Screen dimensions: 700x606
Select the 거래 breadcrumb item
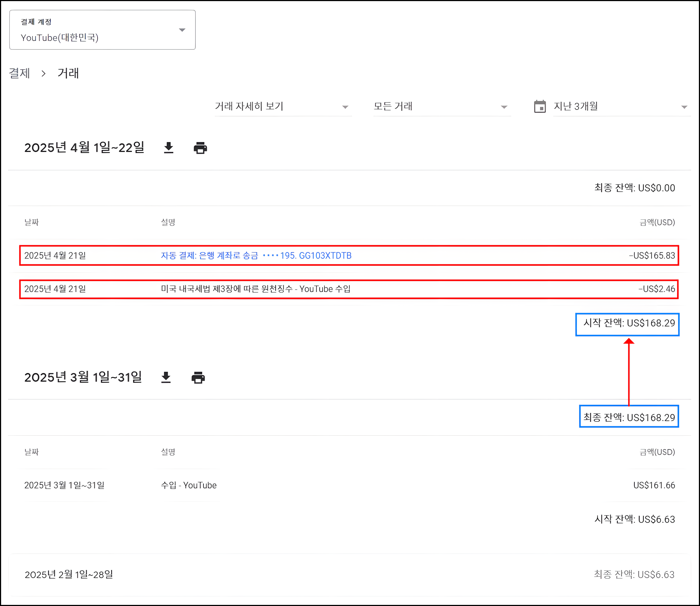pos(68,73)
